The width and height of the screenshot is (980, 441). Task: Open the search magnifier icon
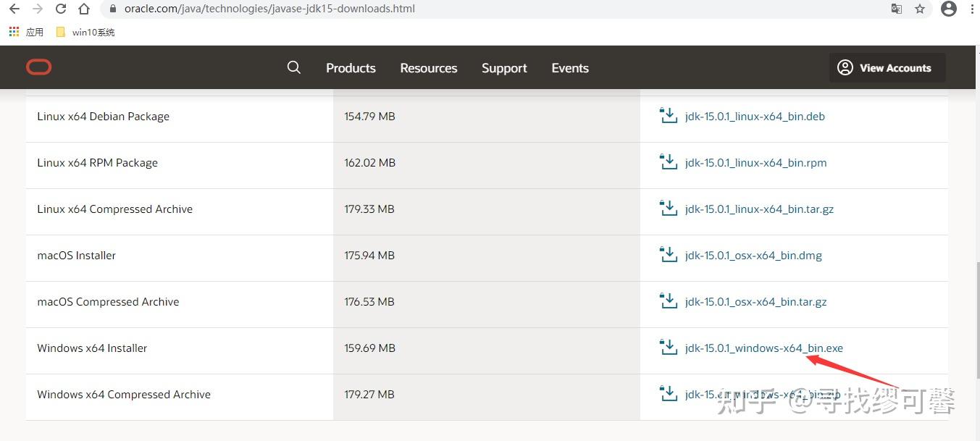[293, 67]
